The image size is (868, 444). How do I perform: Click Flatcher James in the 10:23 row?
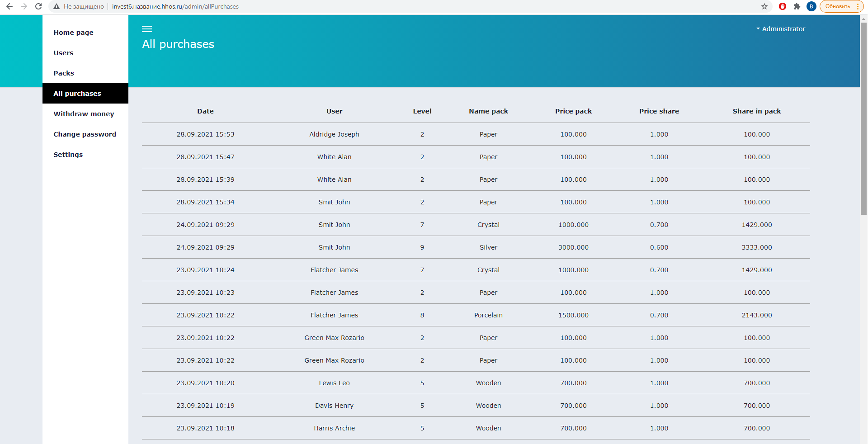click(334, 293)
